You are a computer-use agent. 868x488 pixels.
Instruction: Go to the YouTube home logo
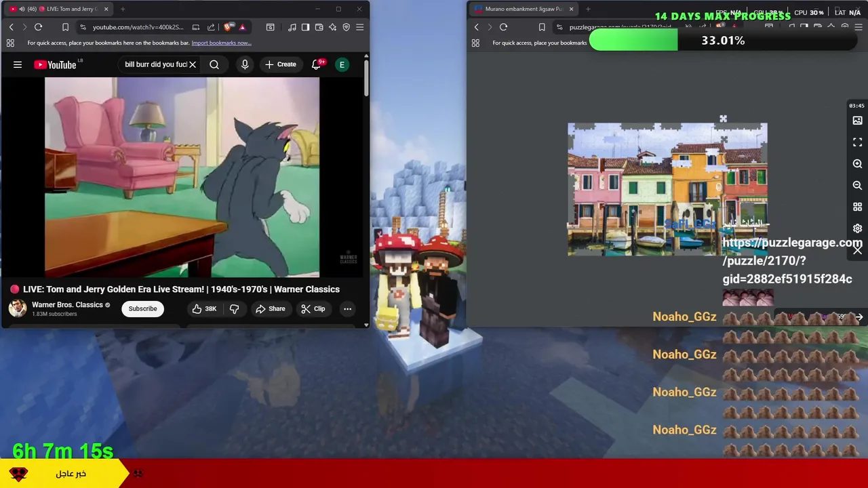[x=56, y=64]
